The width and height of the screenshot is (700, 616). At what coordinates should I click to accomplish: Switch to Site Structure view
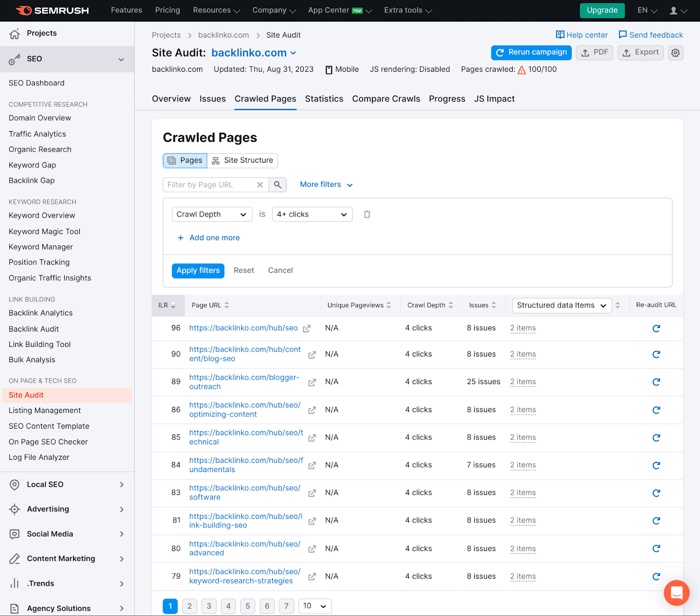pyautogui.click(x=242, y=161)
